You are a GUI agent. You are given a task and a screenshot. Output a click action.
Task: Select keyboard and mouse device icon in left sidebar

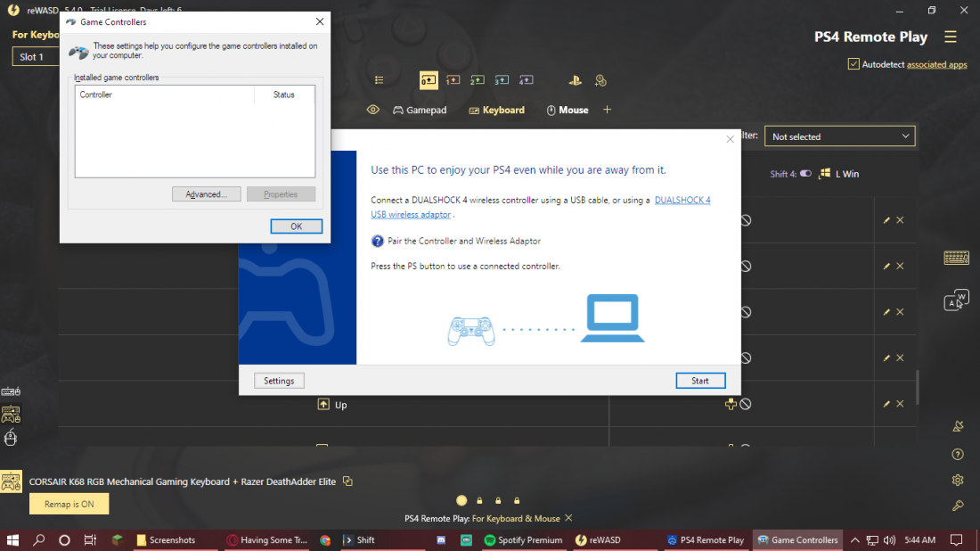[x=11, y=391]
